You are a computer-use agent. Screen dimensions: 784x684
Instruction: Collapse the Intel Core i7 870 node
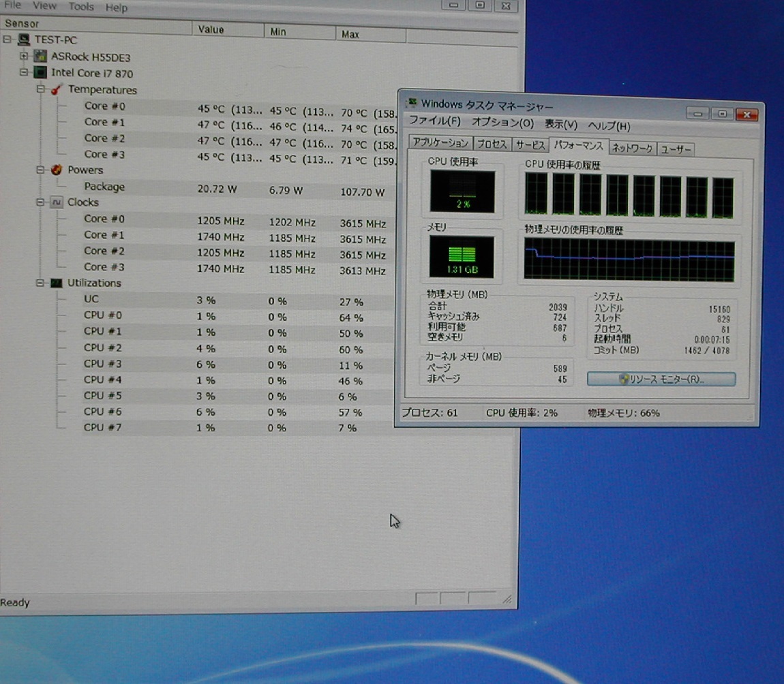coord(23,72)
